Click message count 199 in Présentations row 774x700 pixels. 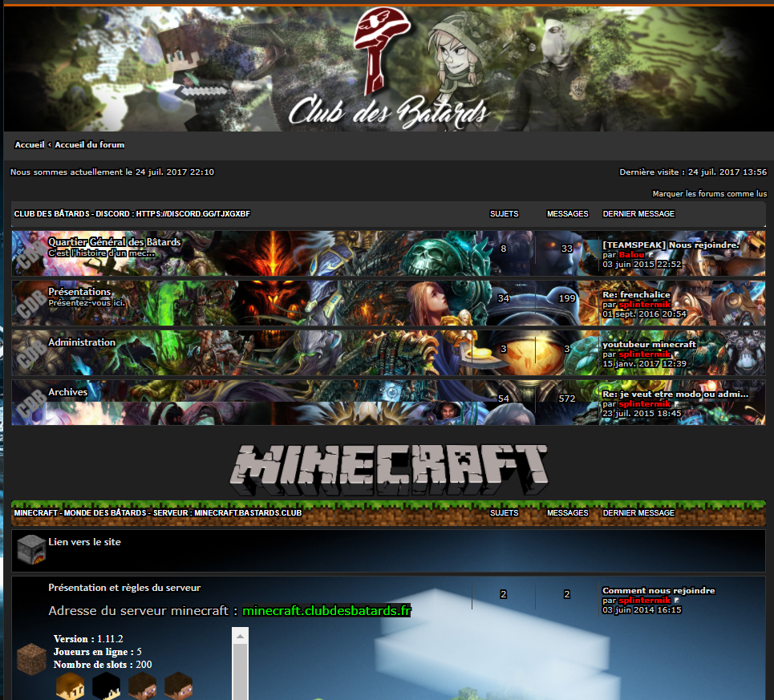pos(567,298)
